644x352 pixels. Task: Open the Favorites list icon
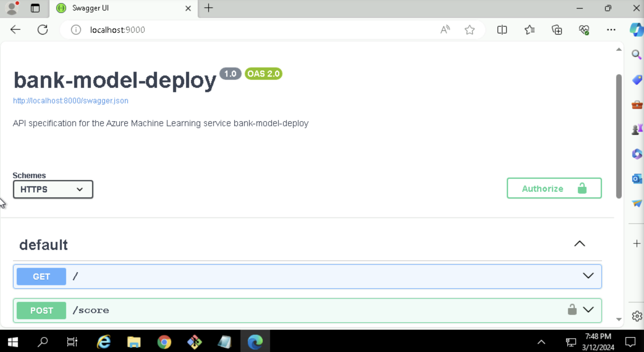(x=529, y=30)
